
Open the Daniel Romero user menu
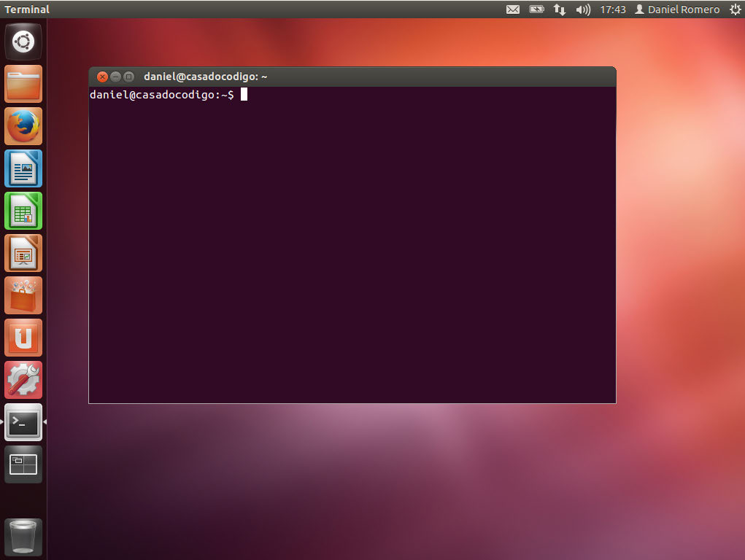[677, 9]
